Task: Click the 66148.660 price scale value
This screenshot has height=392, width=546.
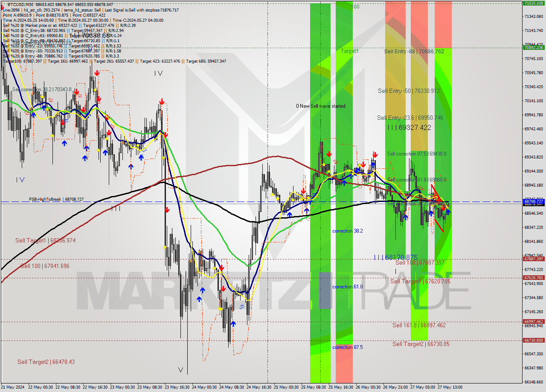Action: click(x=533, y=382)
